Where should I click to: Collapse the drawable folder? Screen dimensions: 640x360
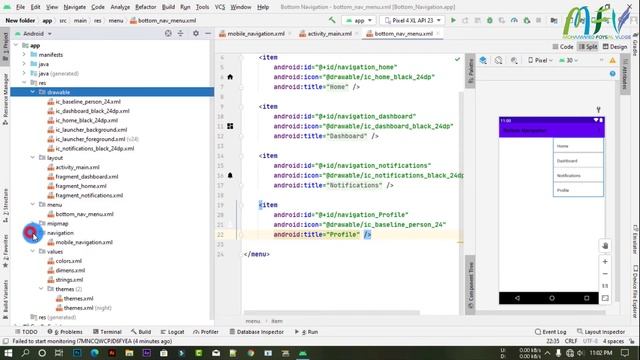pos(33,92)
